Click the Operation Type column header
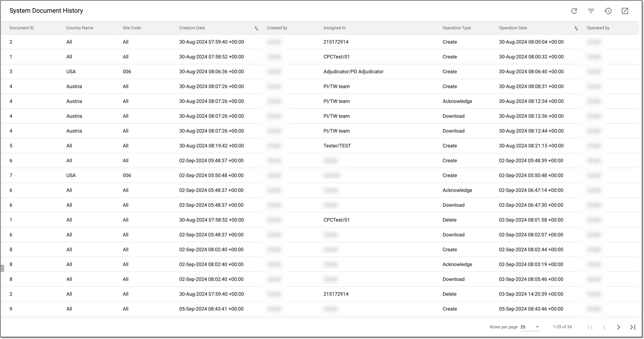 456,28
